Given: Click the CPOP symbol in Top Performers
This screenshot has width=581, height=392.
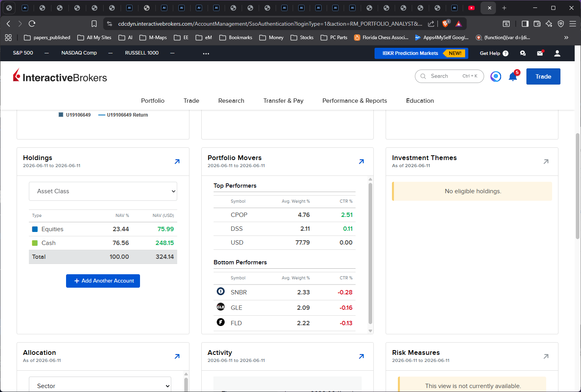Looking at the screenshot, I should point(239,215).
